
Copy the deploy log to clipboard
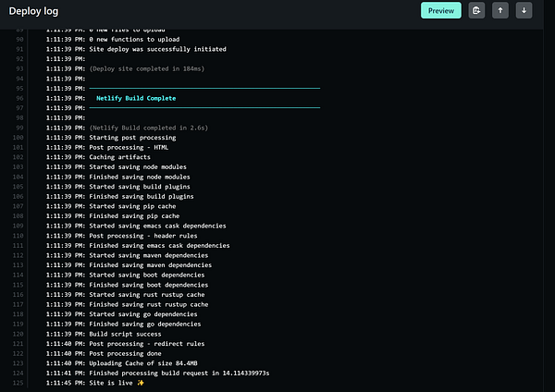click(476, 10)
